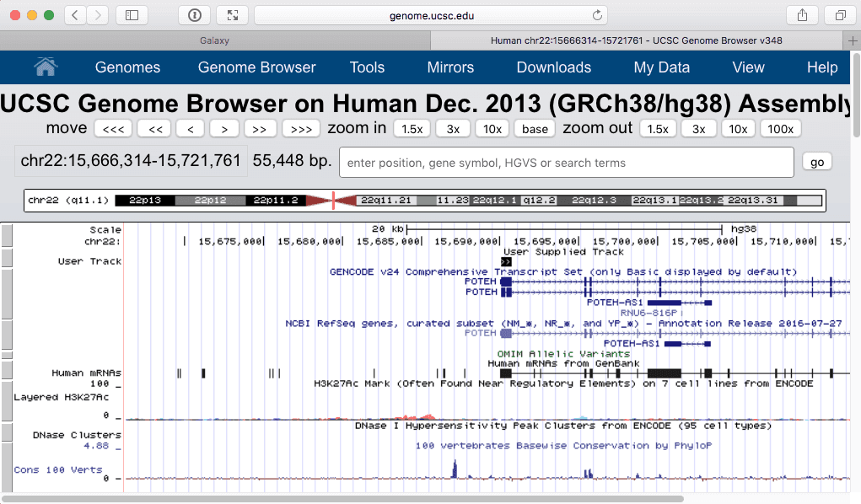The image size is (861, 504).
Task: Expand the Downloads dropdown menu
Action: click(x=553, y=67)
